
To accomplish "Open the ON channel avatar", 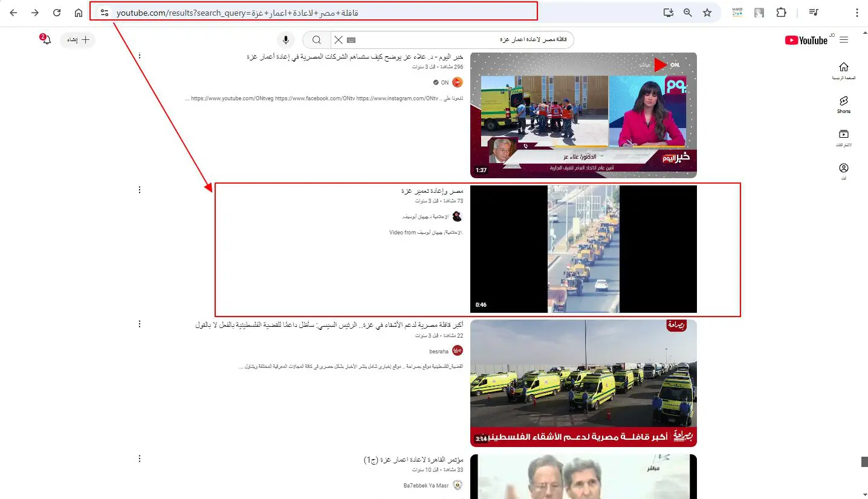I will 458,83.
